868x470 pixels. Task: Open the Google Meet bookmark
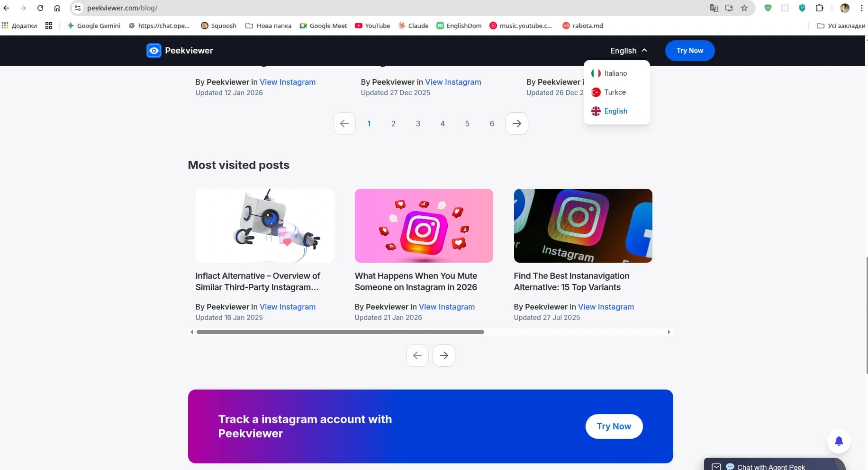click(323, 26)
